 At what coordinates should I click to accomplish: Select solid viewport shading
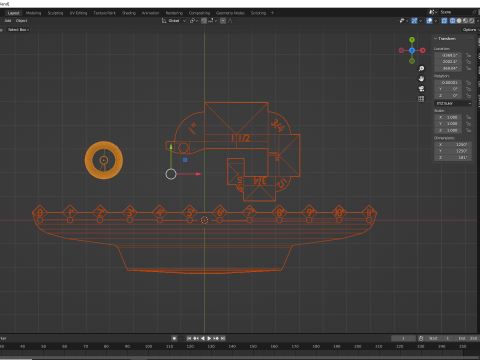coord(459,21)
